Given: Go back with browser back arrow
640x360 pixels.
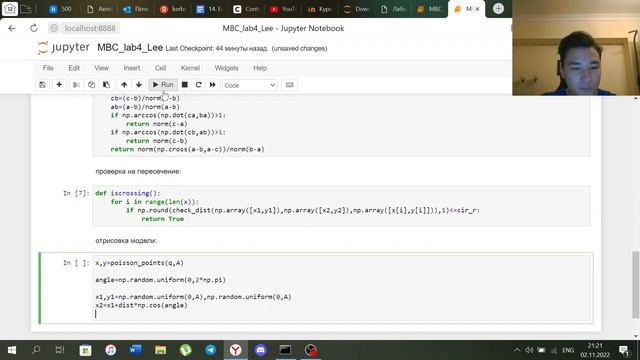Looking at the screenshot, I should [x=12, y=28].
